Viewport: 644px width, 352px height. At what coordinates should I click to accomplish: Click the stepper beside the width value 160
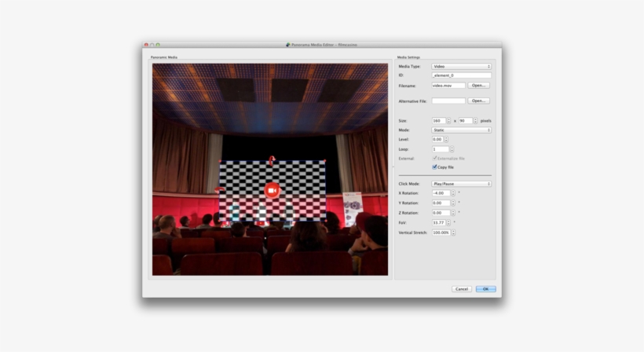click(x=448, y=121)
